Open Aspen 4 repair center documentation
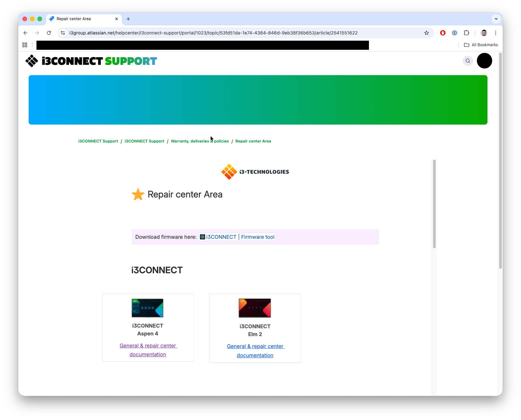This screenshot has height=420, width=521. tap(148, 350)
